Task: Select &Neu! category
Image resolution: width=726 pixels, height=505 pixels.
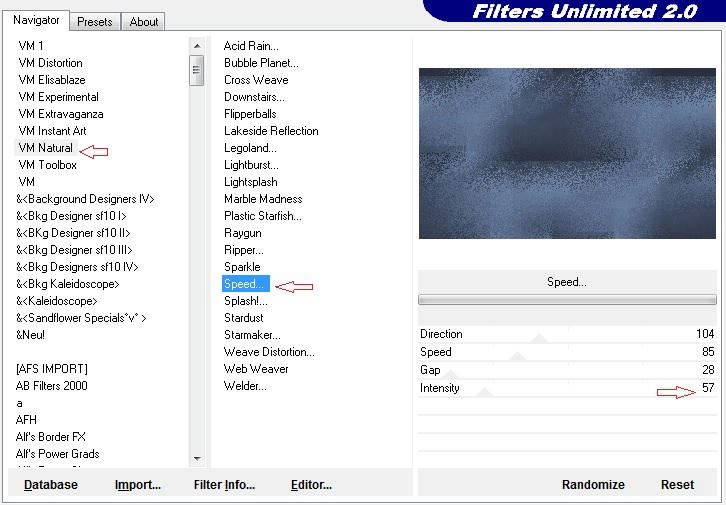Action: click(30, 335)
